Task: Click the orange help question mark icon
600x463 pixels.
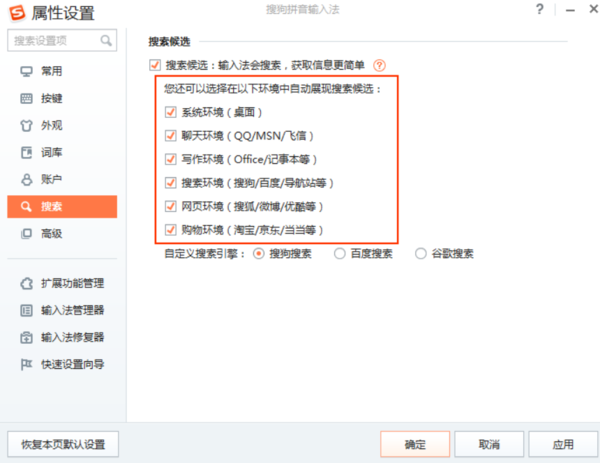Action: 379,65
